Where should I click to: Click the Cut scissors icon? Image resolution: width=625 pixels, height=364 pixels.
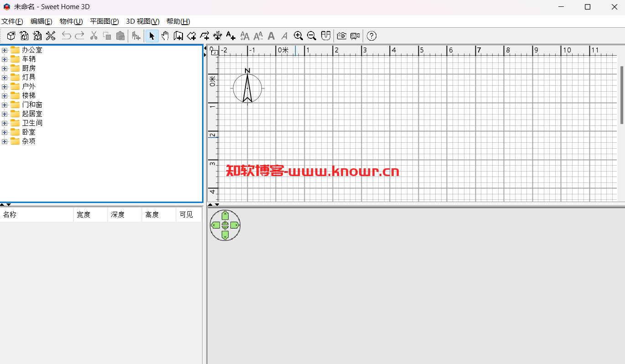coord(94,36)
